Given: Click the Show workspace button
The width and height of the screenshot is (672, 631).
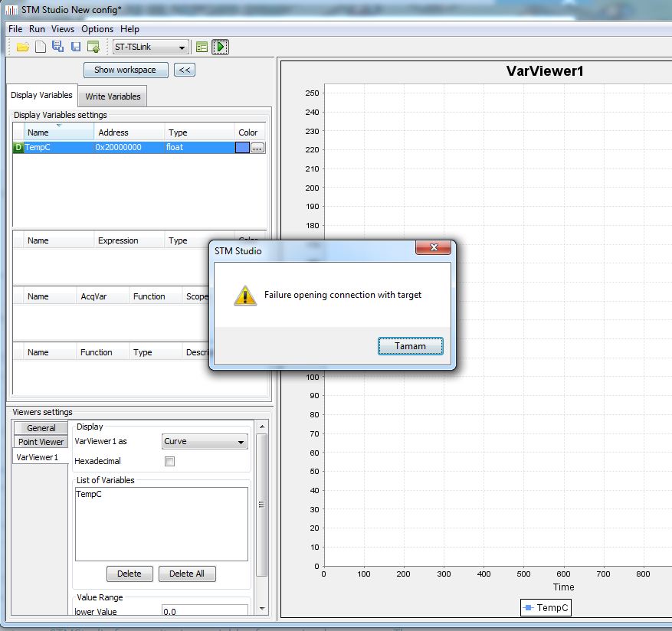Looking at the screenshot, I should click(x=126, y=70).
